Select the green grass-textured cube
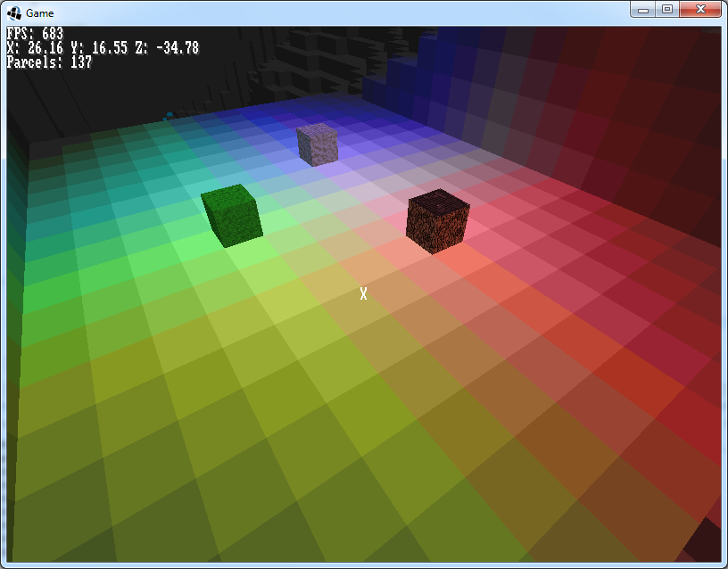728x569 pixels. (232, 215)
